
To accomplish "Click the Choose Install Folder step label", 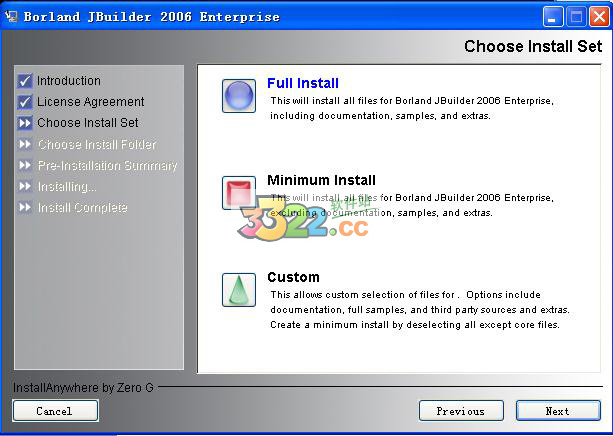I will (97, 145).
